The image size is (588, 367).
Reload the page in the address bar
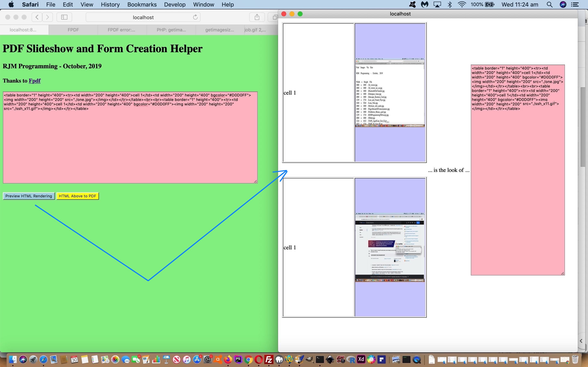[195, 17]
